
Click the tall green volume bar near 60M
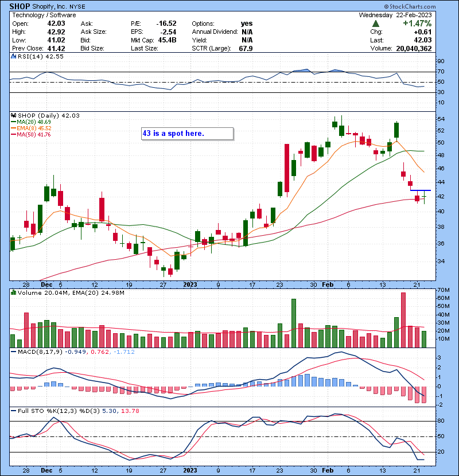point(294,323)
